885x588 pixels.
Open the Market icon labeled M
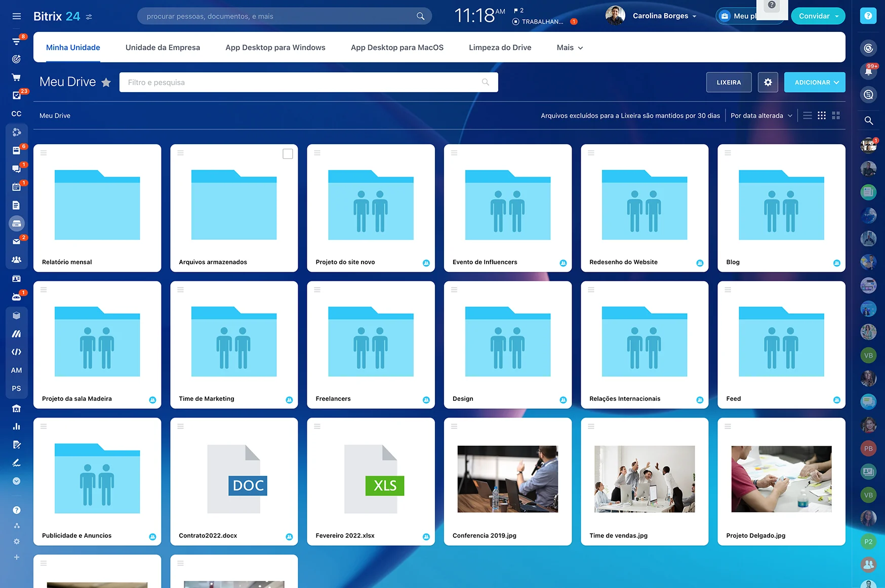coord(17,333)
